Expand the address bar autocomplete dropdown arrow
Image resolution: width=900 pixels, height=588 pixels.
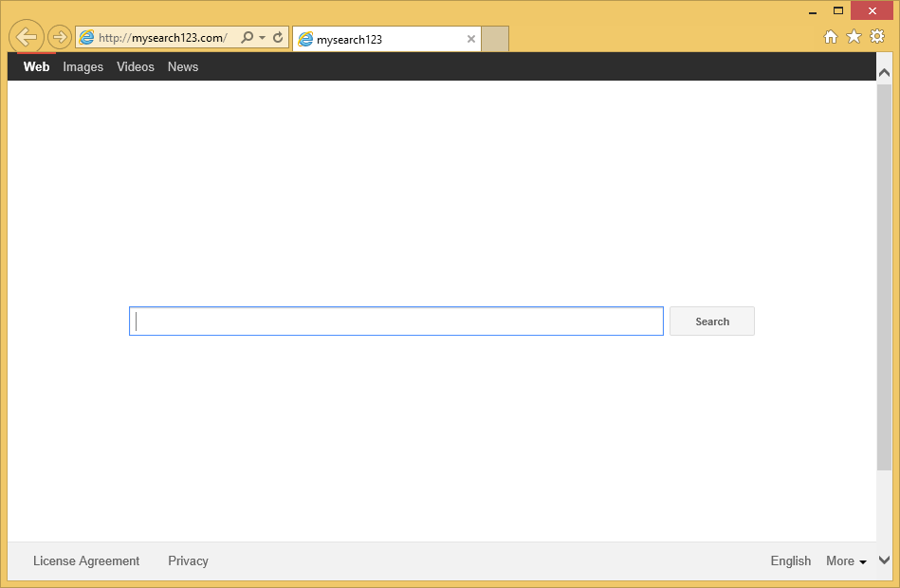(263, 38)
